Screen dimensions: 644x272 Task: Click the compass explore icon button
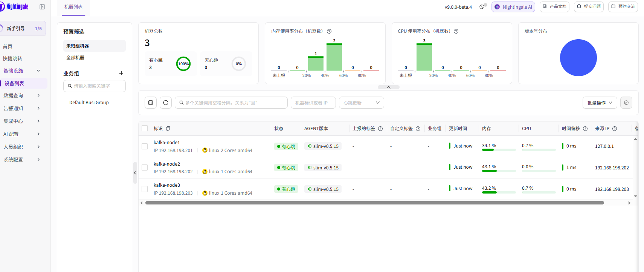click(x=626, y=103)
